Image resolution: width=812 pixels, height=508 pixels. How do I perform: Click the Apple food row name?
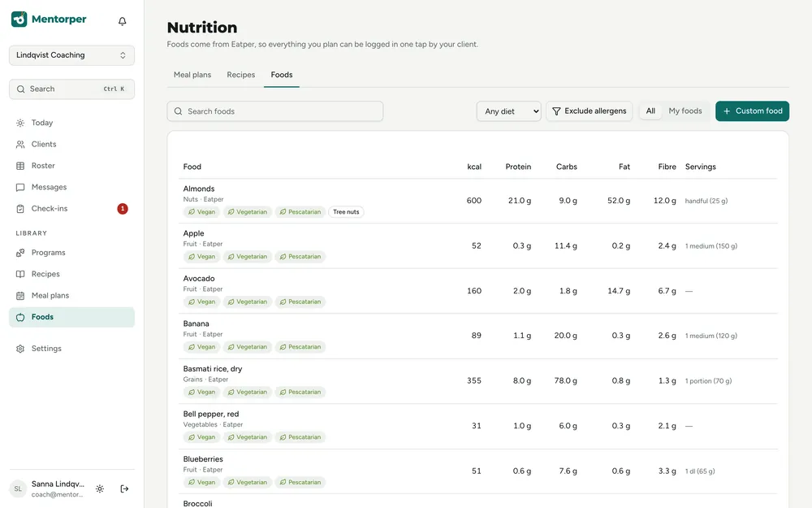194,233
